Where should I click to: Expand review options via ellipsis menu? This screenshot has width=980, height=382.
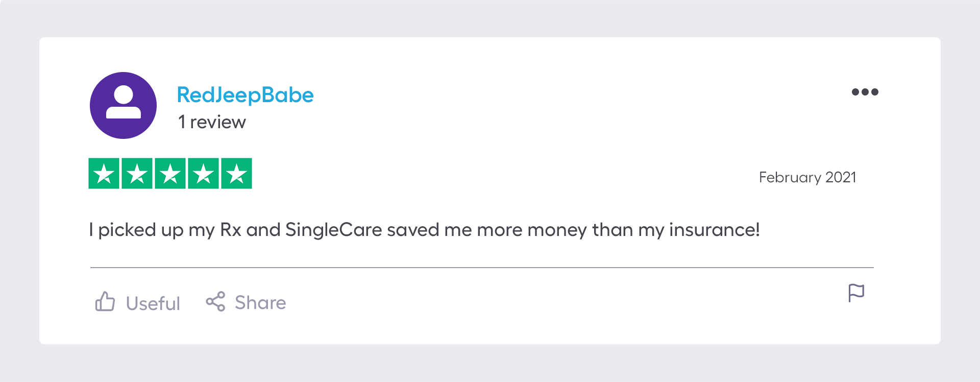point(865,92)
